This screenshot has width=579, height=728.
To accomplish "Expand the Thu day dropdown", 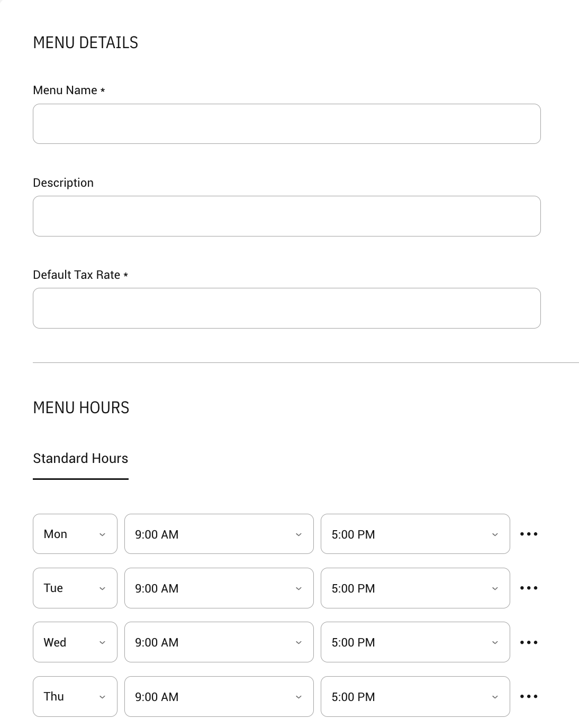I will pos(75,696).
